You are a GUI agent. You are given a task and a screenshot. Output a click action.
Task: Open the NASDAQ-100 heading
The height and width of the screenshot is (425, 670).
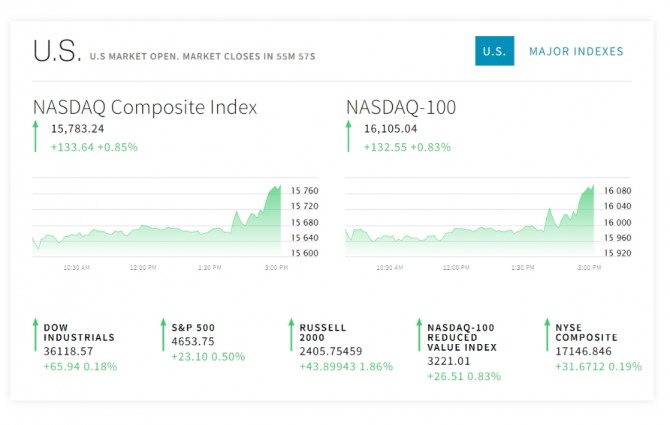401,107
